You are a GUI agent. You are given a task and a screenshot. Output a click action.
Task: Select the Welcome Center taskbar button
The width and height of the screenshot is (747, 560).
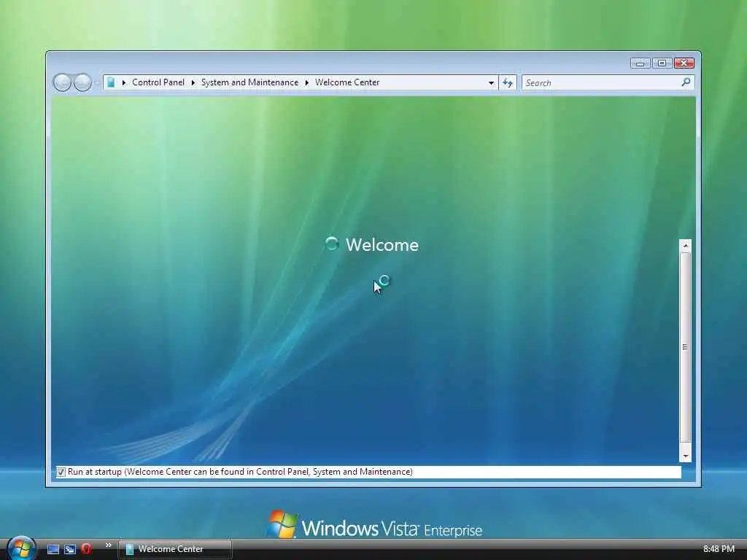(175, 549)
